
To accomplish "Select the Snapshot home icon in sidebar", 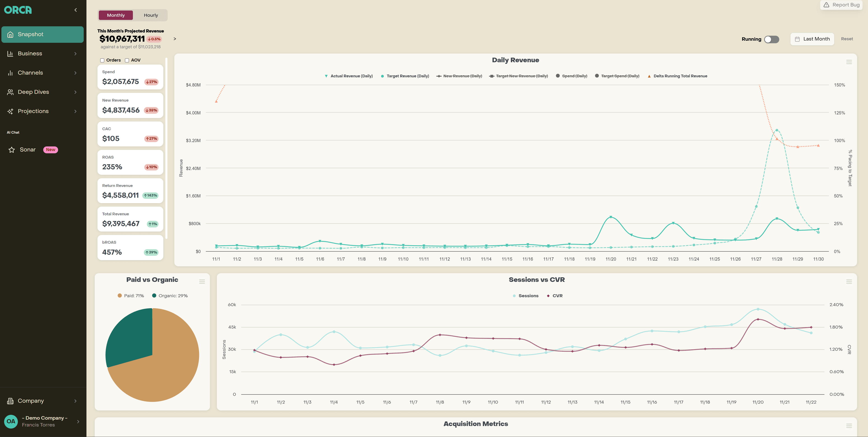I will pyautogui.click(x=10, y=34).
